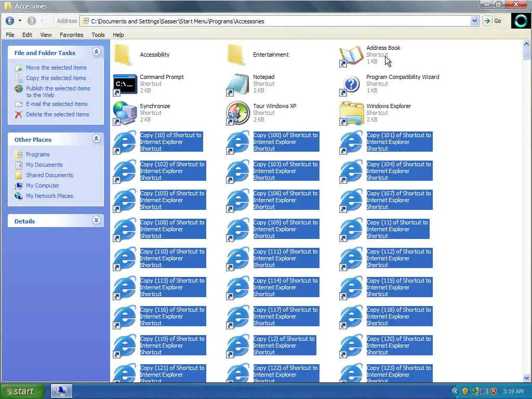Go to My Computer in Other Places
This screenshot has height=399, width=532.
pyautogui.click(x=43, y=185)
